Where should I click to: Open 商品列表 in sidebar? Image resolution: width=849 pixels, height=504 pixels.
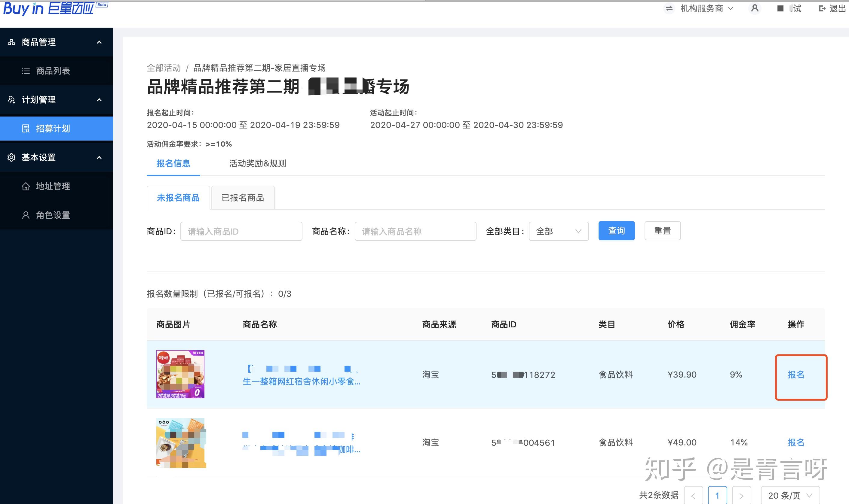[57, 71]
